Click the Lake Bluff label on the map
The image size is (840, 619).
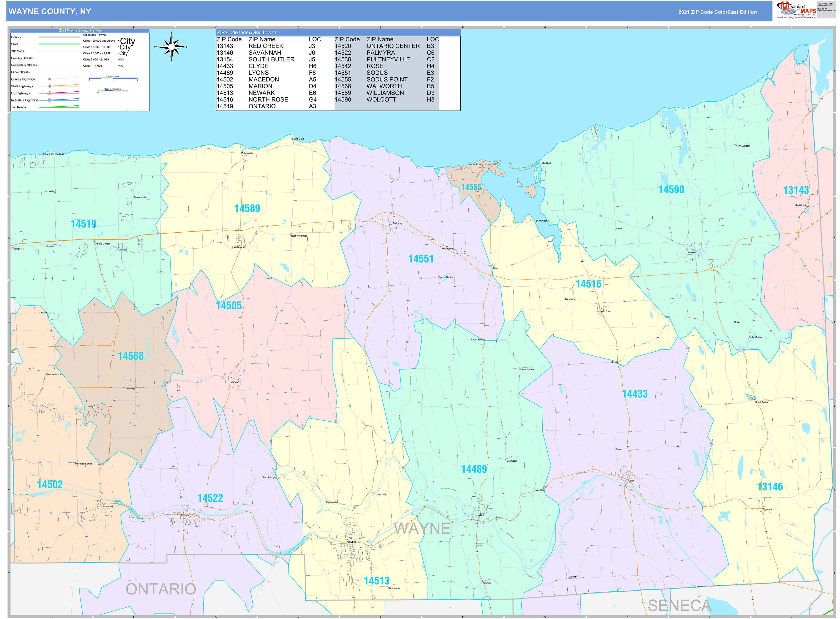click(545, 163)
